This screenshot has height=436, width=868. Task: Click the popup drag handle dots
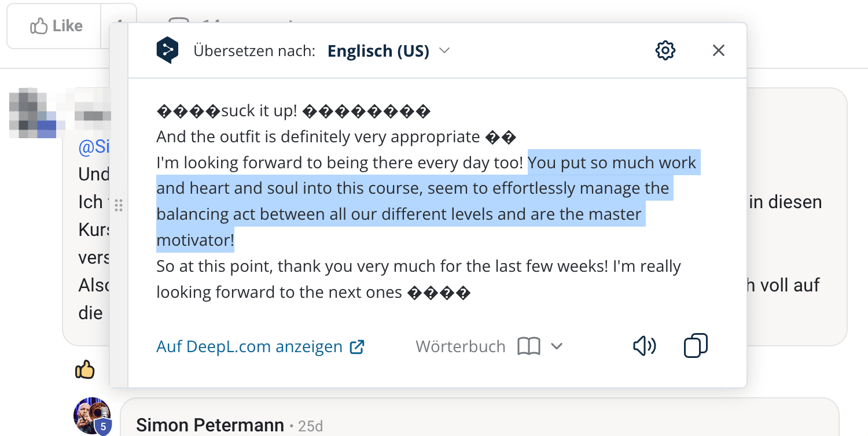[119, 205]
